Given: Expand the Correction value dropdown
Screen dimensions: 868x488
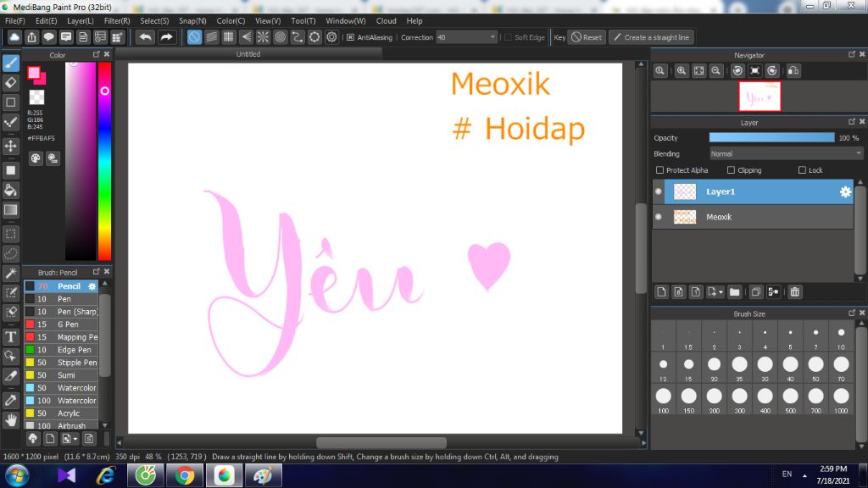Looking at the screenshot, I should coord(492,37).
